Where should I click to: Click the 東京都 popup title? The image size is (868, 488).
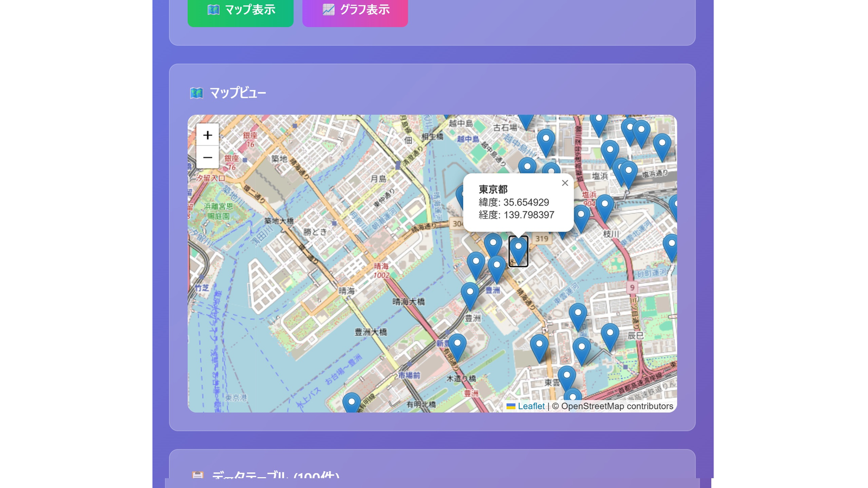pos(493,189)
